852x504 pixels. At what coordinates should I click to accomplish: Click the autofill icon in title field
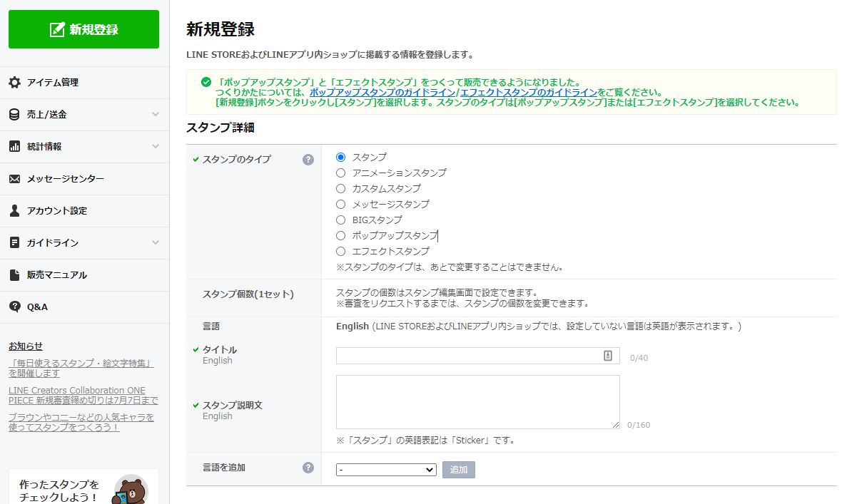click(x=608, y=356)
